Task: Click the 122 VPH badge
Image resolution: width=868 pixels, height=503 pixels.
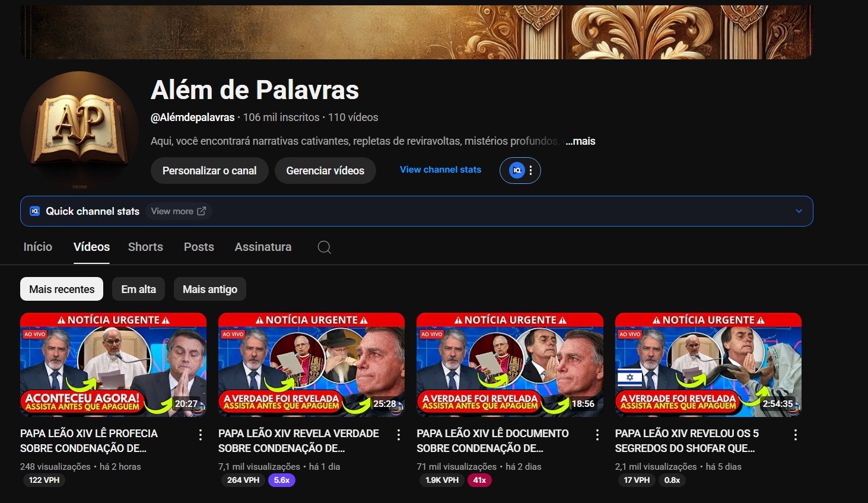Action: tap(44, 480)
